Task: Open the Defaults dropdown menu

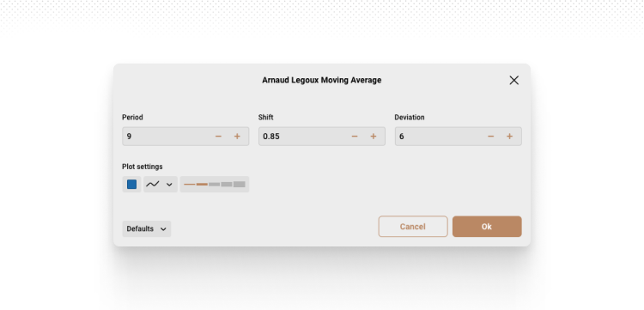Action: (x=147, y=228)
